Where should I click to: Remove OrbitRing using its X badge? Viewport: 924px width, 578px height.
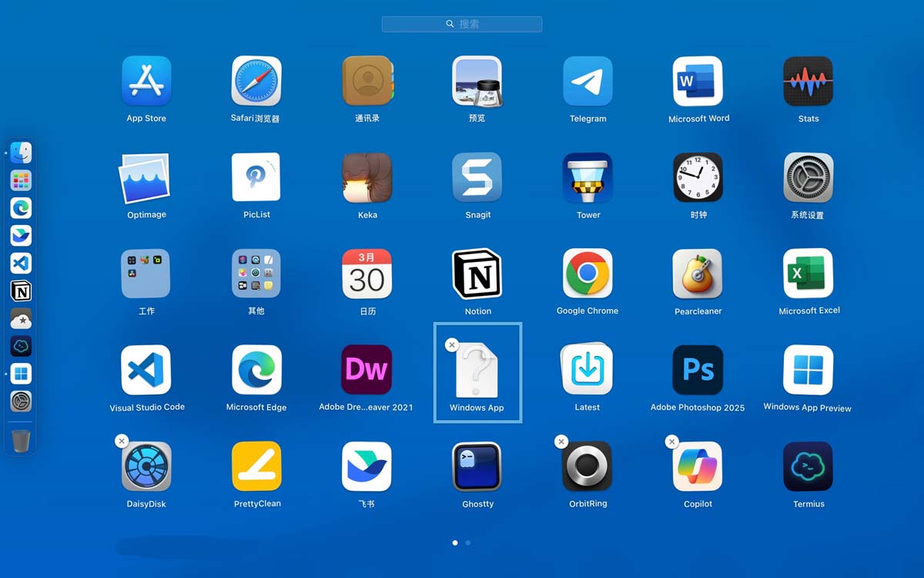click(x=561, y=442)
